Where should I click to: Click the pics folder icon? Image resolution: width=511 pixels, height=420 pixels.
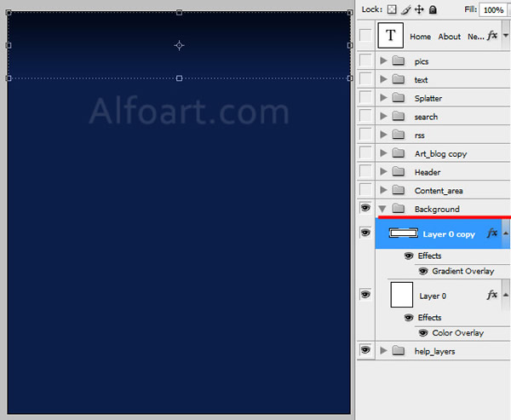coord(399,60)
